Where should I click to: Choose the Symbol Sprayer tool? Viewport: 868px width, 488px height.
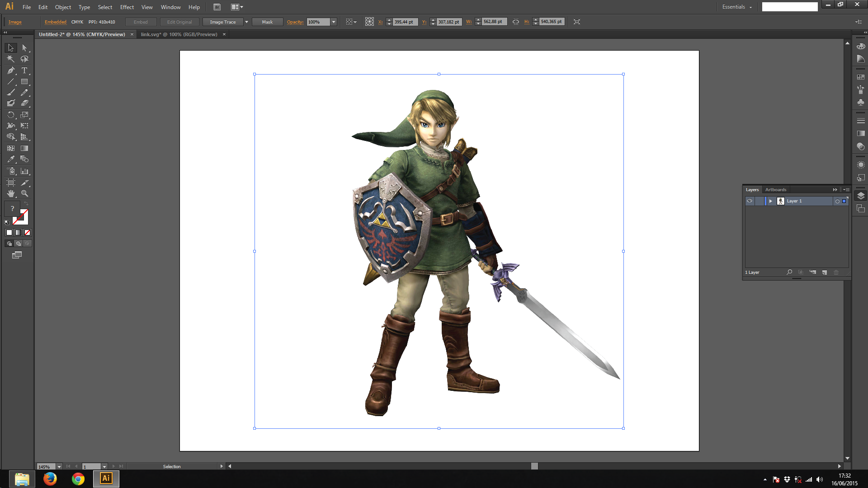pos(11,171)
